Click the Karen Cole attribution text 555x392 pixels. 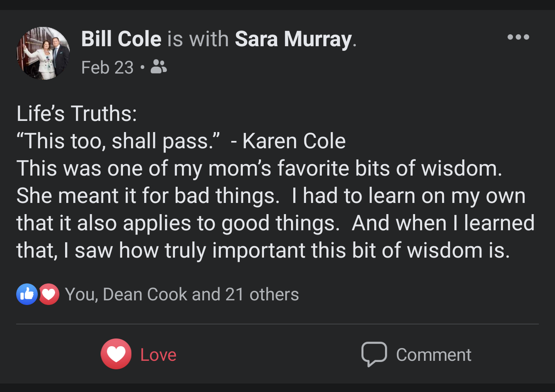tap(294, 141)
